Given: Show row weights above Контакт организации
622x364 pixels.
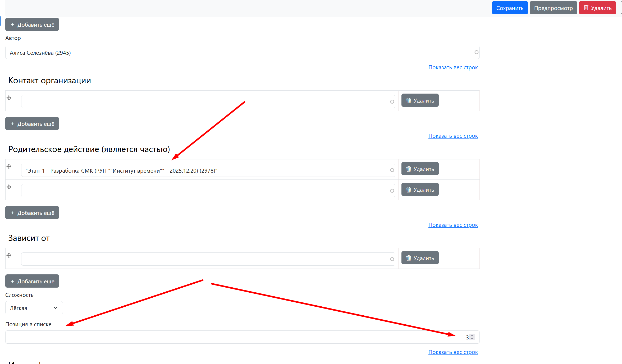Looking at the screenshot, I should 453,67.
